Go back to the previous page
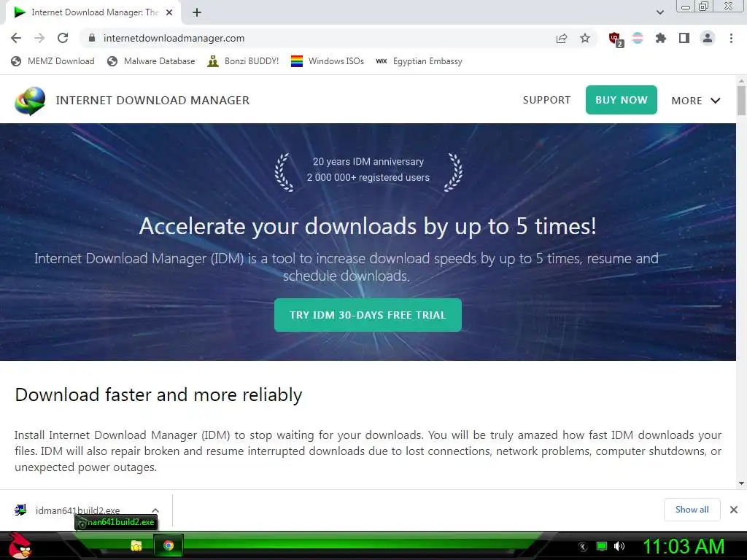 pos(16,38)
